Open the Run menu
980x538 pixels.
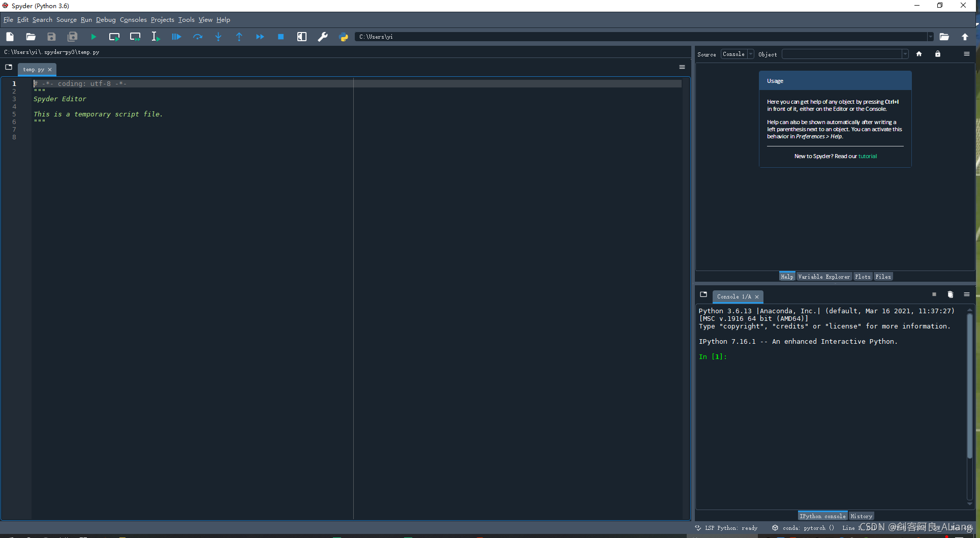[x=86, y=20]
